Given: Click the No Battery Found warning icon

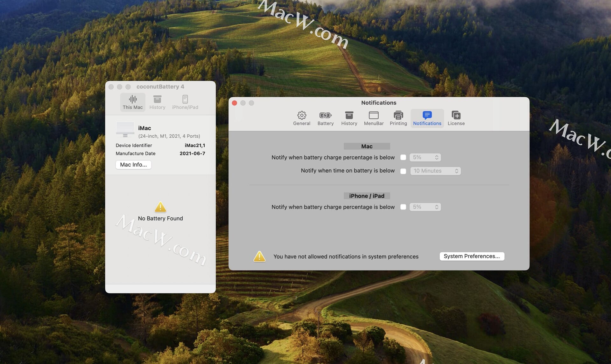Looking at the screenshot, I should (160, 207).
